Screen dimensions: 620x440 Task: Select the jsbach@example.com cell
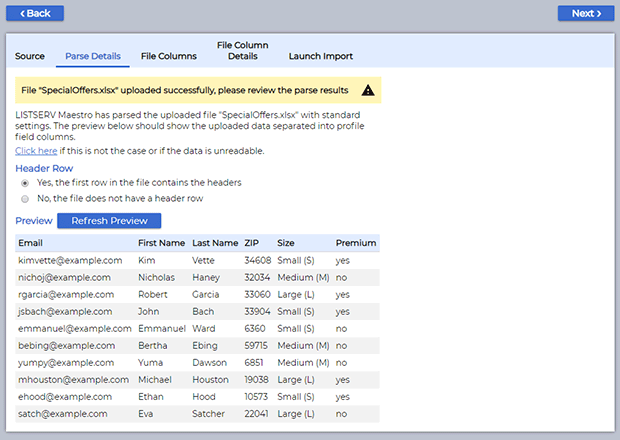[x=65, y=312]
